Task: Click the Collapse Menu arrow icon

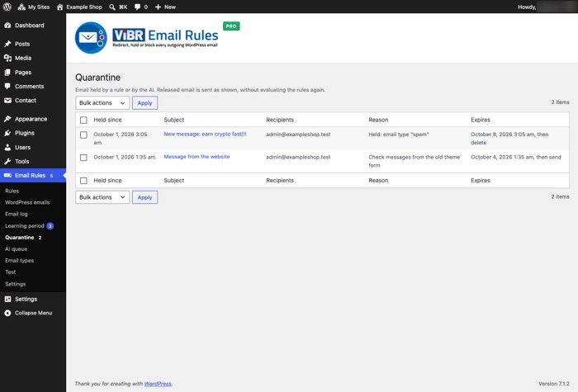Action: tap(7, 313)
